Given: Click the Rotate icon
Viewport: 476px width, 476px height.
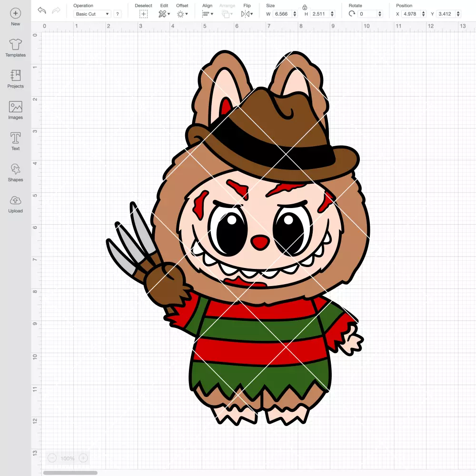Looking at the screenshot, I should [x=352, y=14].
